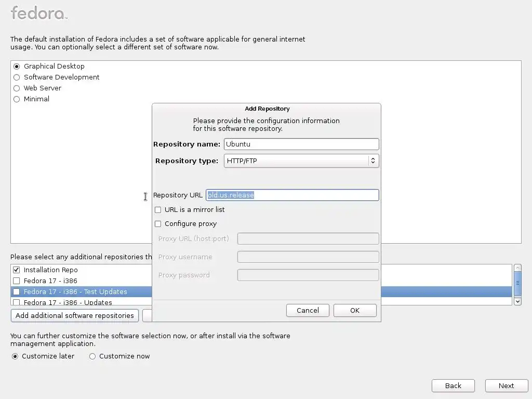Click the Repository name field containing Ubuntu
Viewport: 532px width, 399px height.
[301, 144]
